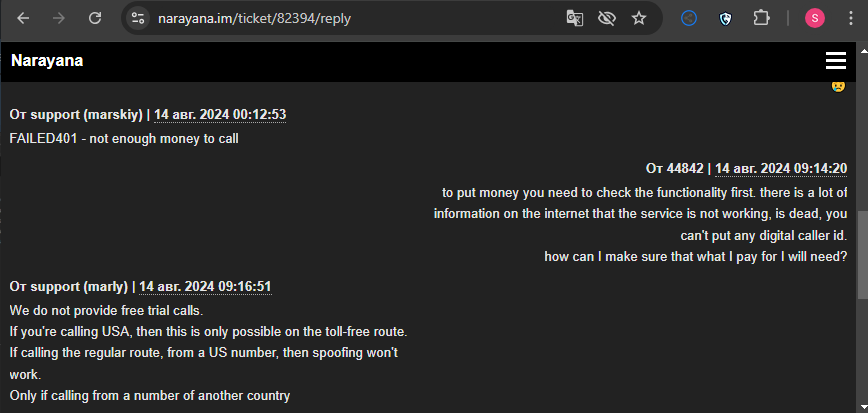Viewport: 868px width, 413px height.
Task: Reload the page with the refresh icon
Action: [95, 18]
